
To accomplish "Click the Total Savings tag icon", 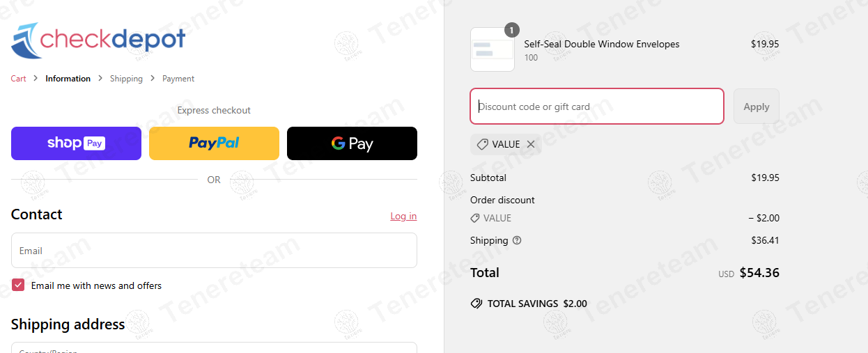I will pyautogui.click(x=476, y=304).
